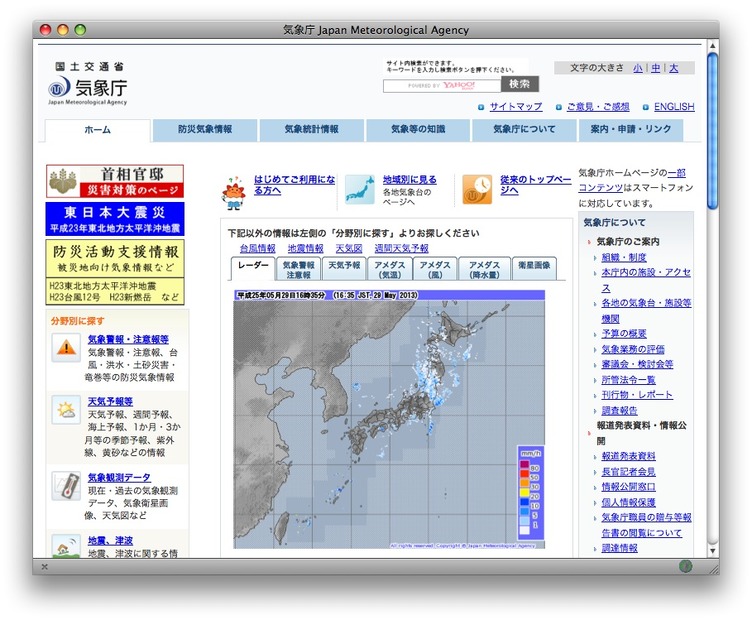Open the 案内・申請・リンク menu tab
Image resolution: width=752 pixels, height=620 pixels.
[x=631, y=129]
